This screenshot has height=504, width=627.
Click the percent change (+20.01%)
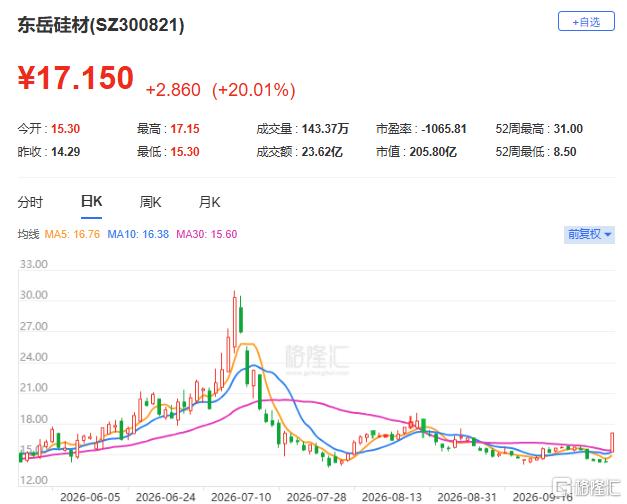pos(254,90)
